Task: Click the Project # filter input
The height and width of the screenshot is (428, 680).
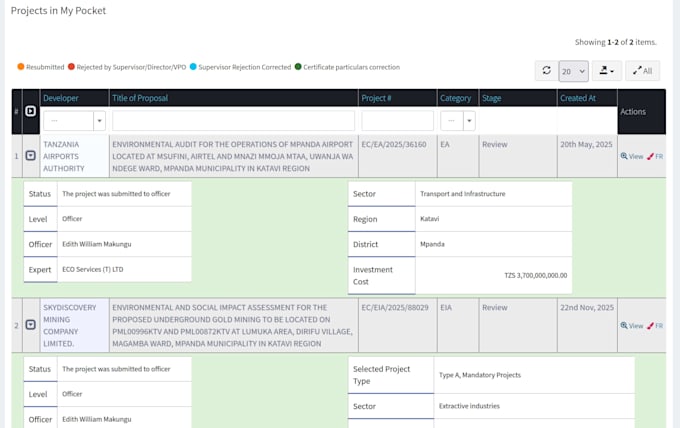Action: pyautogui.click(x=397, y=121)
